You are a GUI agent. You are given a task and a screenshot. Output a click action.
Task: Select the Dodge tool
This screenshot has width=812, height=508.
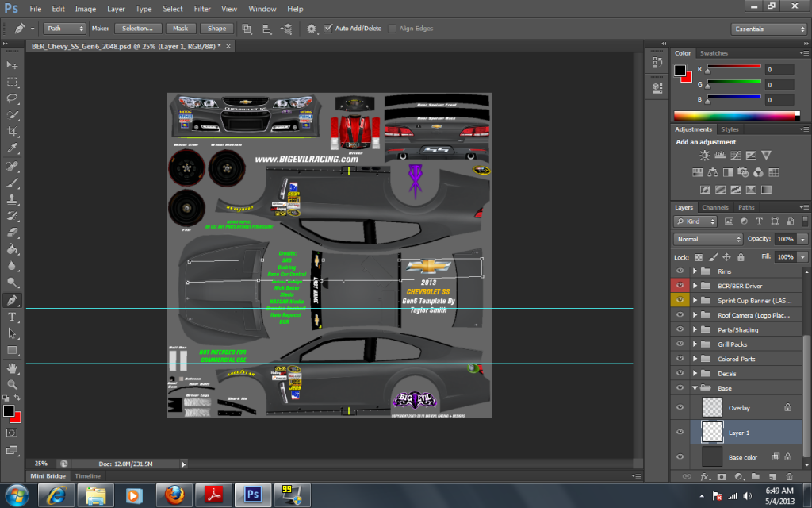pyautogui.click(x=12, y=283)
